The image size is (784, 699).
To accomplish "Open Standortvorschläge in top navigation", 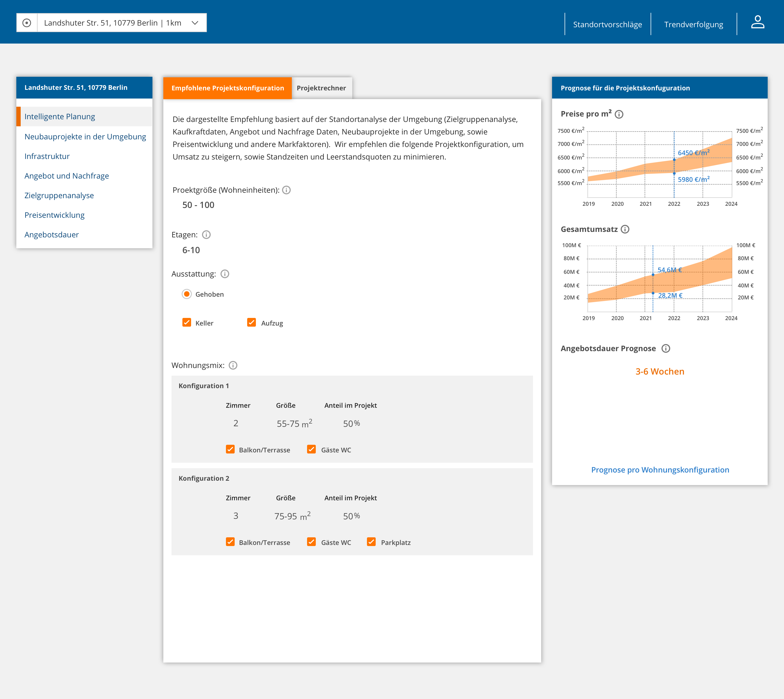I will (x=607, y=24).
